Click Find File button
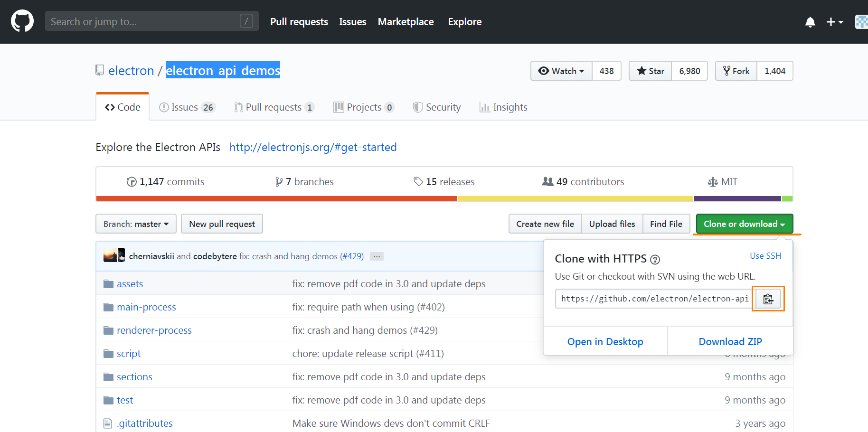Image resolution: width=868 pixels, height=432 pixels. click(x=666, y=224)
